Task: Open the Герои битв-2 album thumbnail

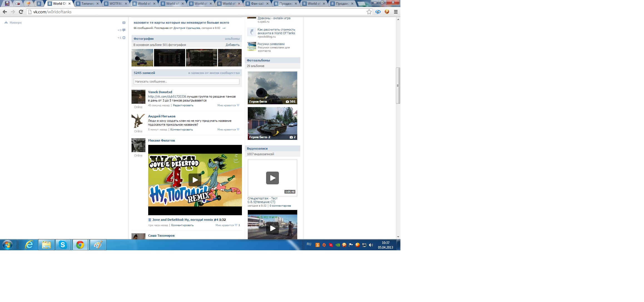Action: pyautogui.click(x=273, y=123)
